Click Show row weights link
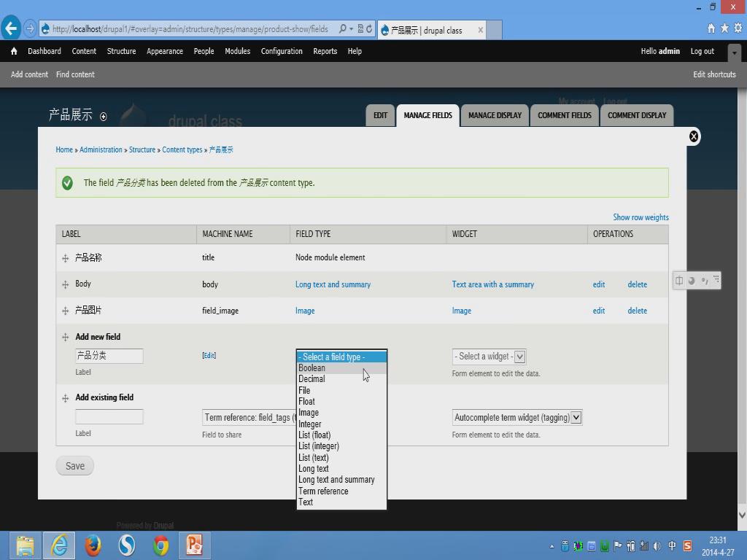This screenshot has height=560, width=747. 640,217
